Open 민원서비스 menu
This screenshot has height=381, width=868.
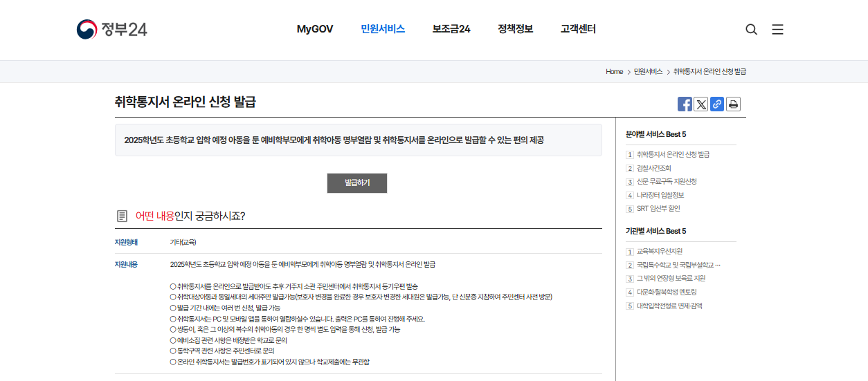[x=383, y=29]
